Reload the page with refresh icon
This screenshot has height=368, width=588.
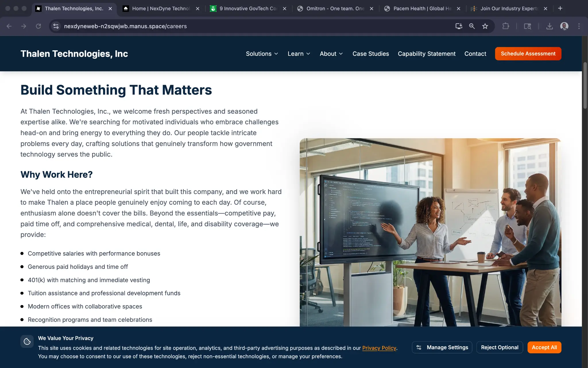(x=38, y=26)
